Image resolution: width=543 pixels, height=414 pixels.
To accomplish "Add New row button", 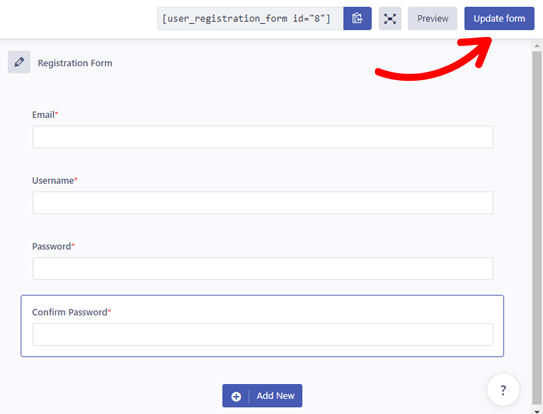I will [x=262, y=396].
